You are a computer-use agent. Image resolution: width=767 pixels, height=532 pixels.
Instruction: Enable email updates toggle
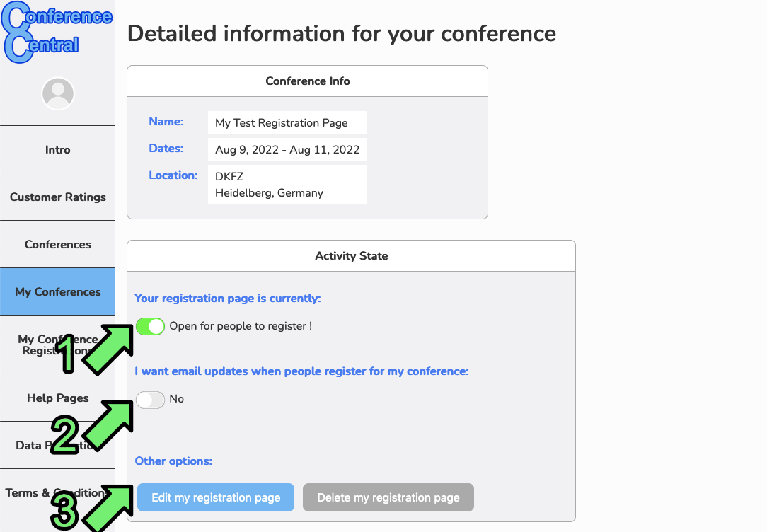coord(150,400)
